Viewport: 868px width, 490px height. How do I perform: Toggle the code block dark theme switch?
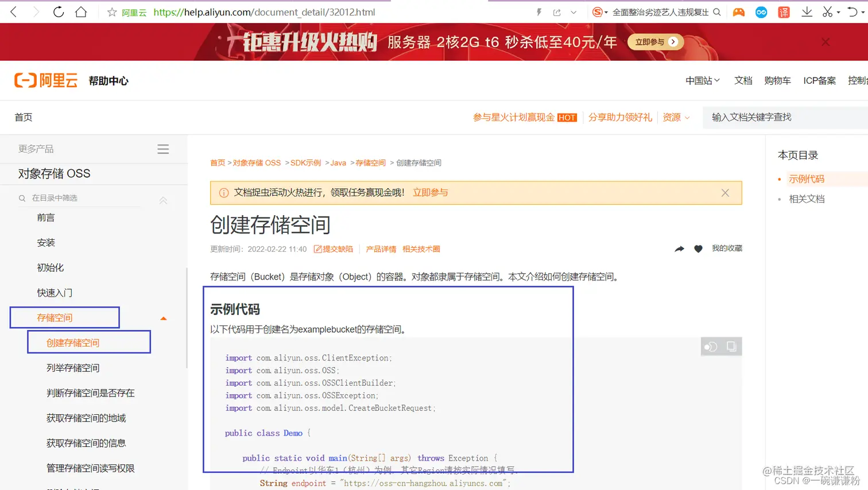coord(711,347)
